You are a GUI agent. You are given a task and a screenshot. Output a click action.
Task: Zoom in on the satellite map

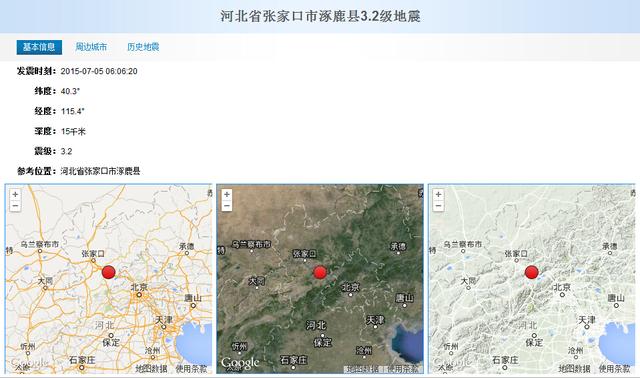(227, 194)
